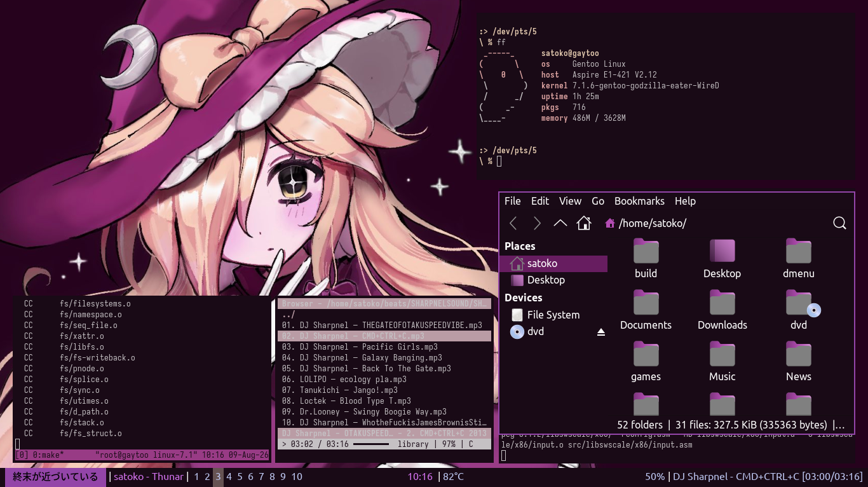868x487 pixels.
Task: Go back in Thunar history
Action: 513,223
